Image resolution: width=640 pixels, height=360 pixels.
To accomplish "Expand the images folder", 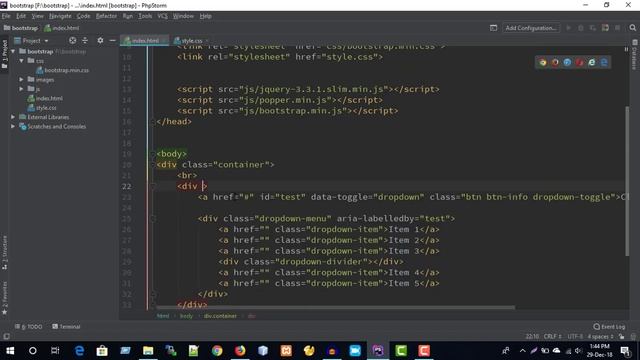I will point(21,79).
